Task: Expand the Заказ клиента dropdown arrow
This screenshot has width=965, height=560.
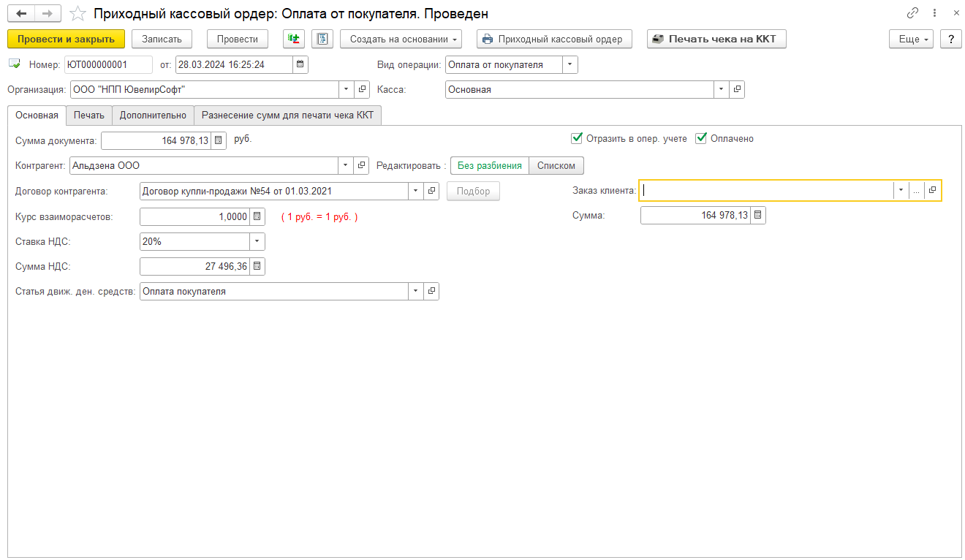Action: click(x=901, y=190)
